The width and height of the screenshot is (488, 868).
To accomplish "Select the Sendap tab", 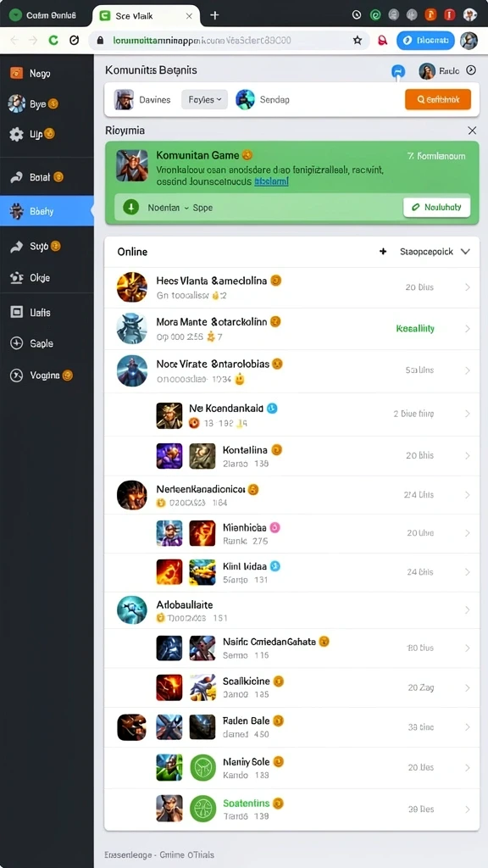I will 263,100.
